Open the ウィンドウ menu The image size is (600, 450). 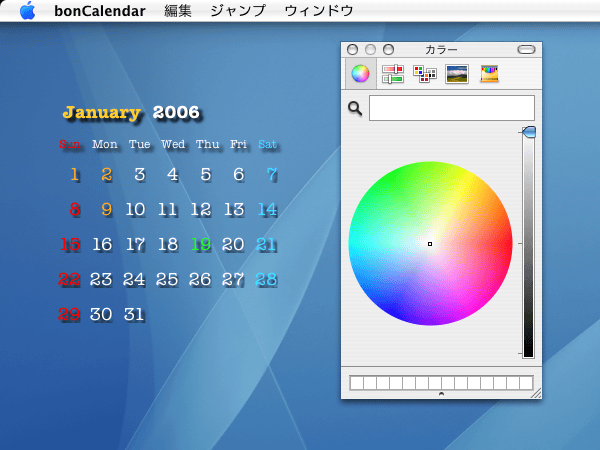coord(319,11)
